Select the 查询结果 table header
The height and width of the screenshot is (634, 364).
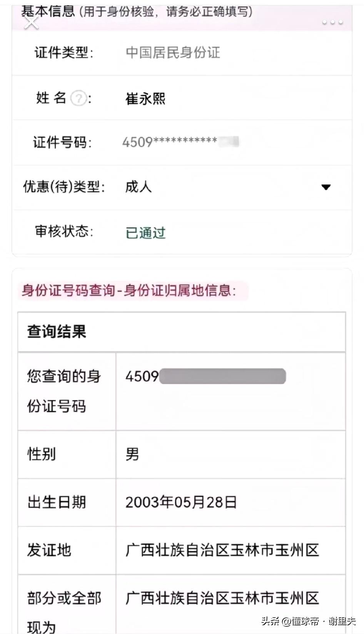57,332
